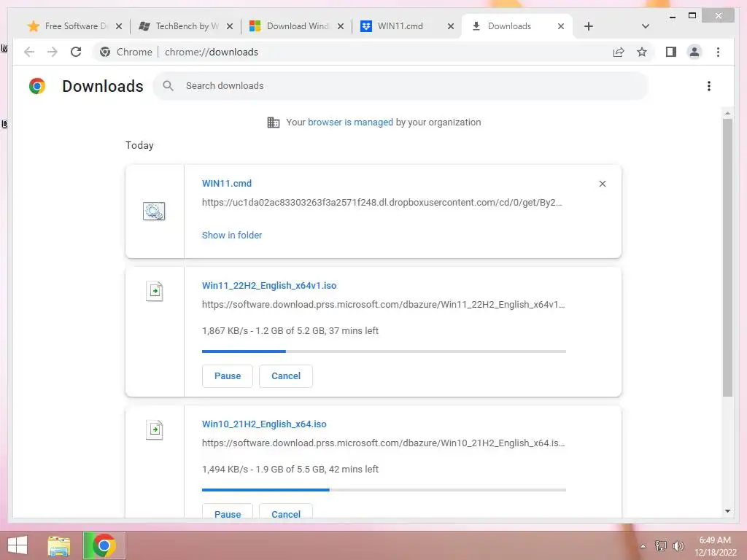The width and height of the screenshot is (747, 560).
Task: Open the profile avatar icon
Action: tap(694, 52)
